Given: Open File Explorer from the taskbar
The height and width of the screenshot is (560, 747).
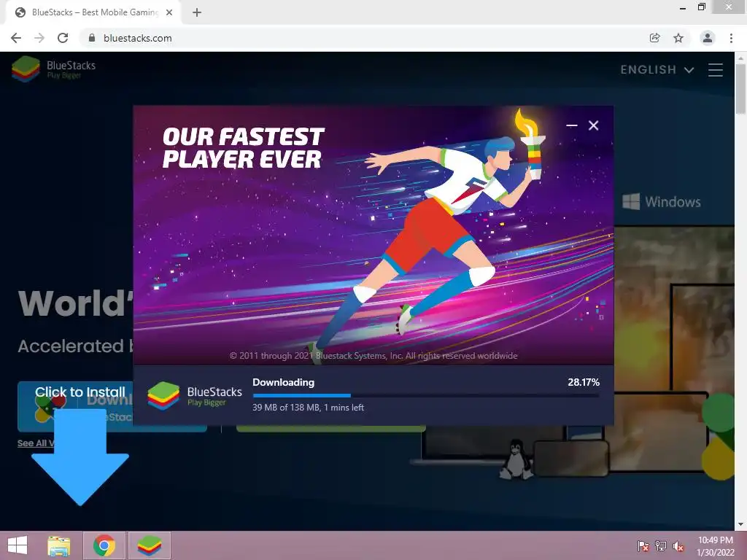Looking at the screenshot, I should tap(59, 545).
